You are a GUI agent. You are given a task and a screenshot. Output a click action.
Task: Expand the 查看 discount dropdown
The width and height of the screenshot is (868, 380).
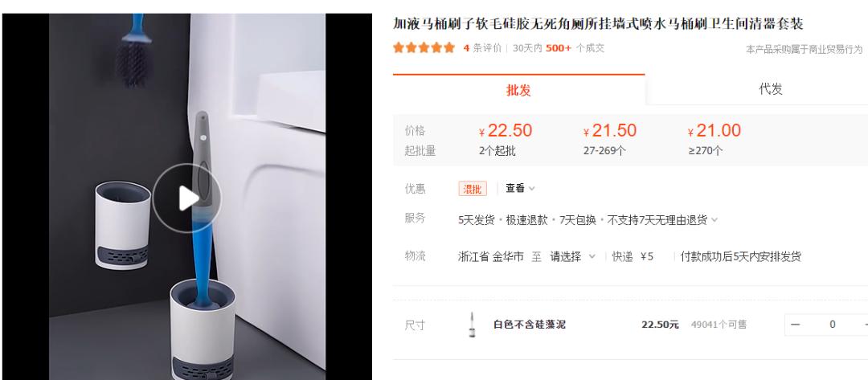click(520, 189)
